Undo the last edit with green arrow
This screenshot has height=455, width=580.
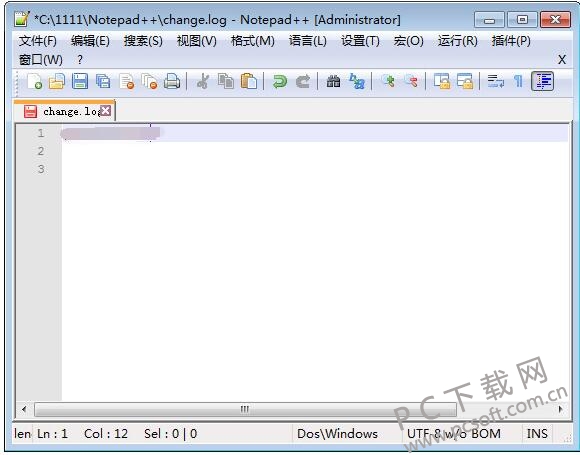(280, 81)
